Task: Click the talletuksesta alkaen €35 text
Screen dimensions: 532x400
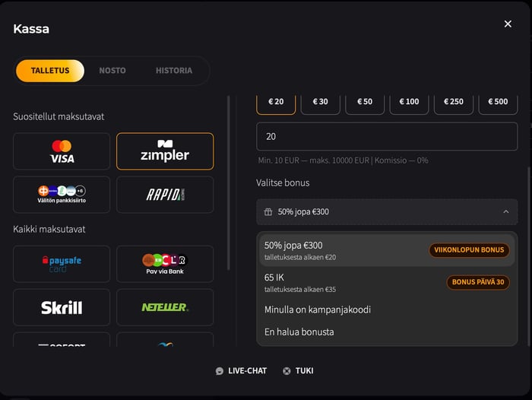Action: (300, 290)
